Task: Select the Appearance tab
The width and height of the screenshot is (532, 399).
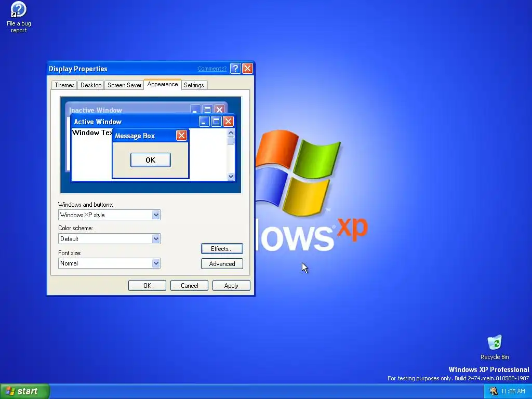Action: click(x=163, y=84)
